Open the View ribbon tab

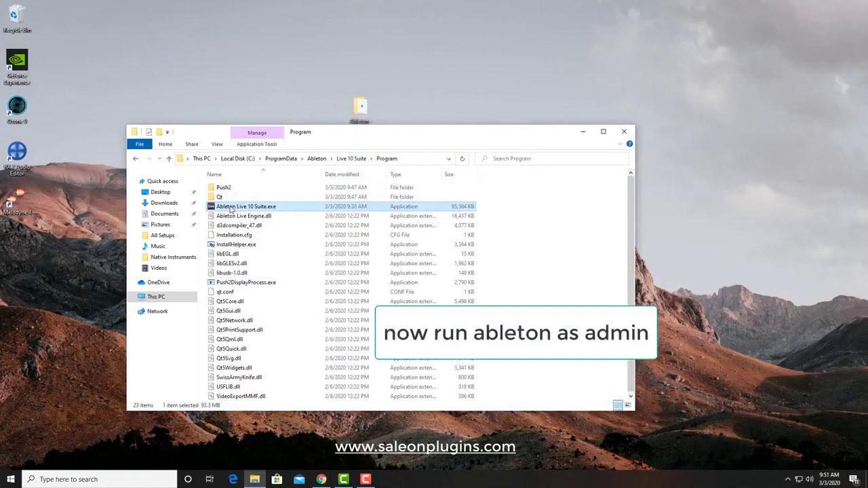click(x=217, y=144)
